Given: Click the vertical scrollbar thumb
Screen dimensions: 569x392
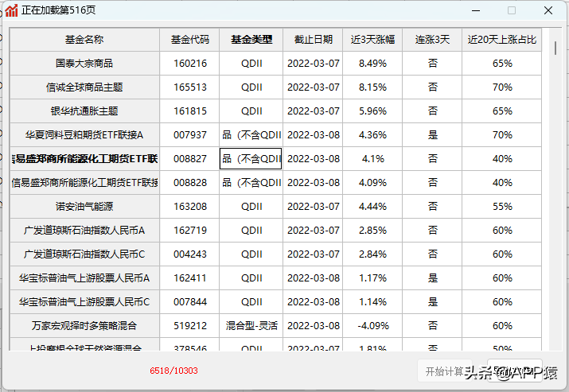Looking at the screenshot, I should coord(555,48).
